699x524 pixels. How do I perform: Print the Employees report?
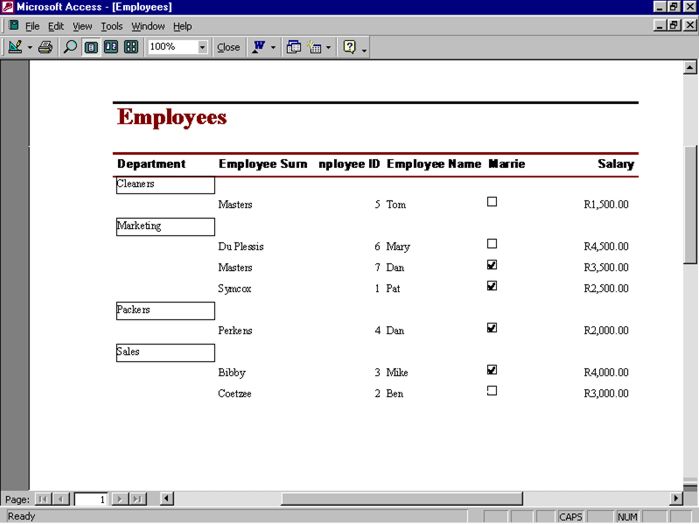[45, 47]
